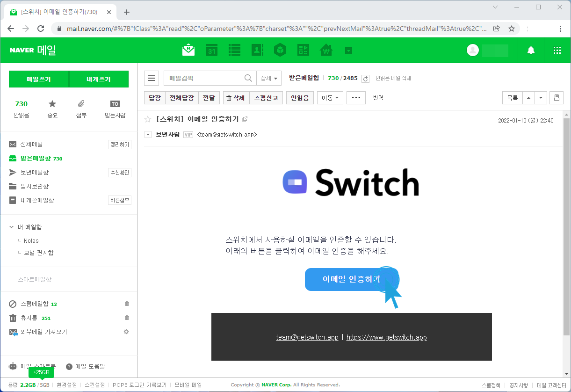Viewport: 571px width, 392px height.
Task: Expand more services arrow in green header
Action: point(348,50)
